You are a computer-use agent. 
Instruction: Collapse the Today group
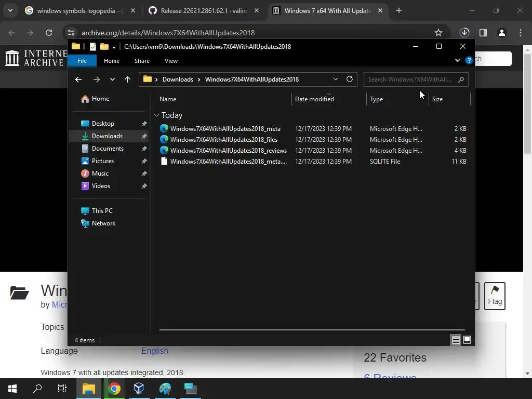pyautogui.click(x=156, y=115)
